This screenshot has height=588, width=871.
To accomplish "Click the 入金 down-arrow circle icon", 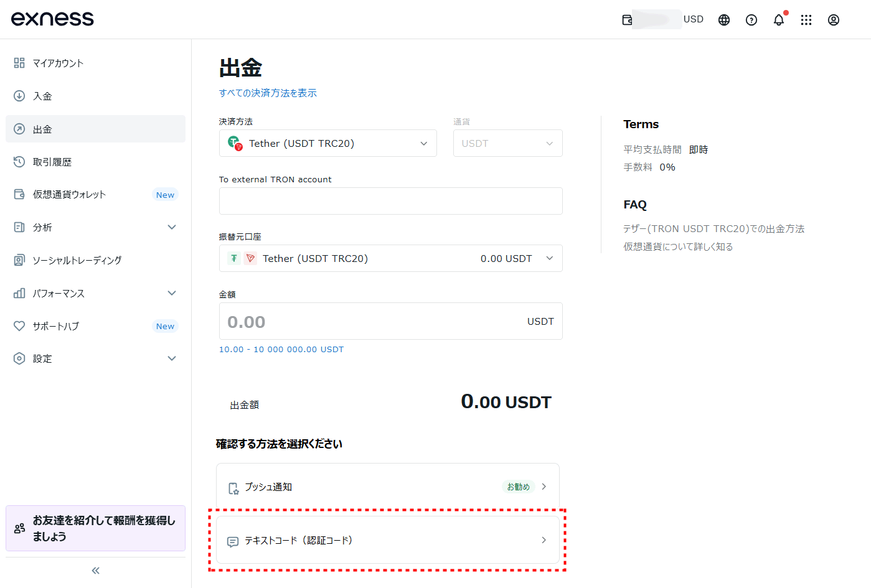I will pos(19,96).
